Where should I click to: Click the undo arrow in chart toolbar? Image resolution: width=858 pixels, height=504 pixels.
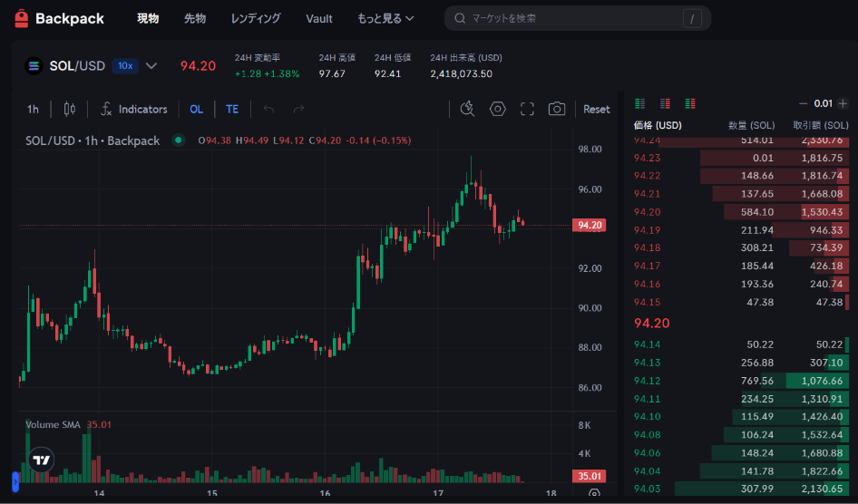click(x=268, y=109)
